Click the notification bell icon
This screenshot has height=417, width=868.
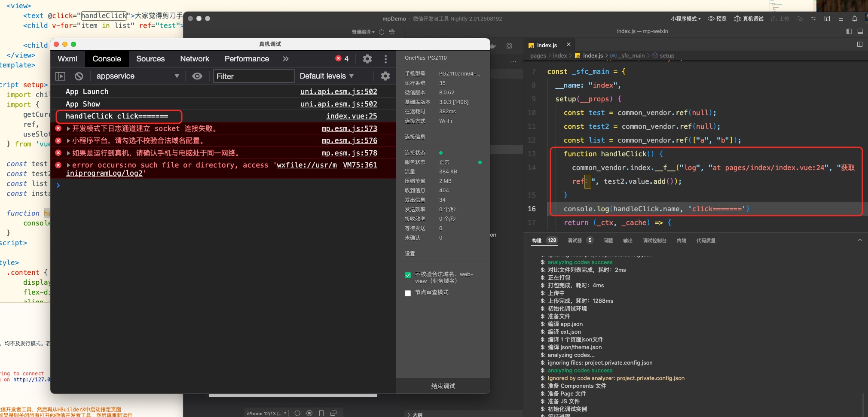pyautogui.click(x=854, y=18)
